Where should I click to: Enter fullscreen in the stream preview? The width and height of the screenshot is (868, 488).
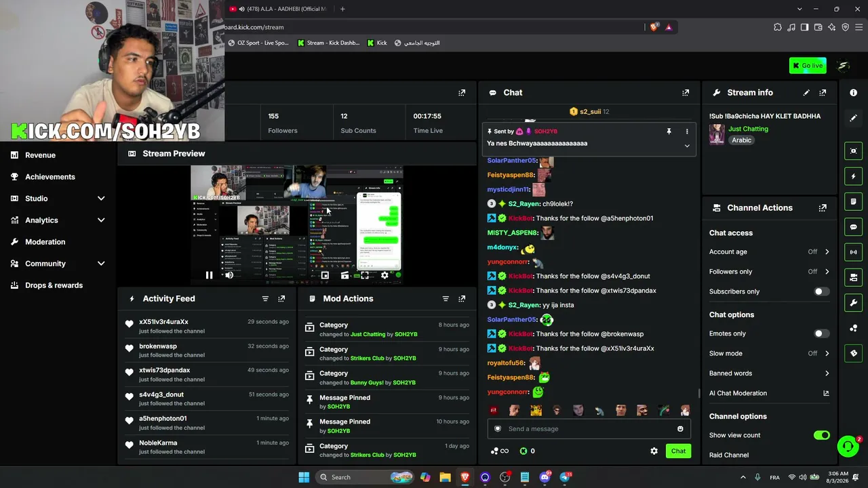pyautogui.click(x=365, y=275)
